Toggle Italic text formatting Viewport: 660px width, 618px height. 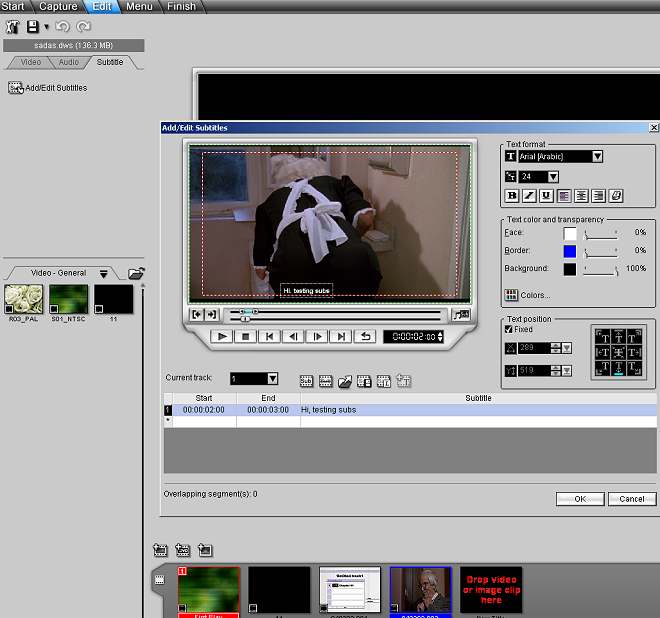529,196
